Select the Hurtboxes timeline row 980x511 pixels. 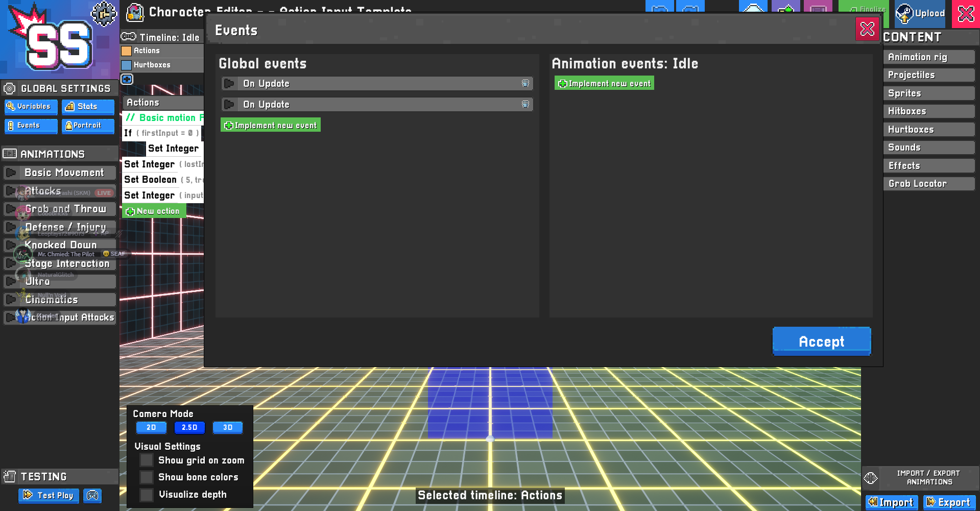(x=162, y=65)
